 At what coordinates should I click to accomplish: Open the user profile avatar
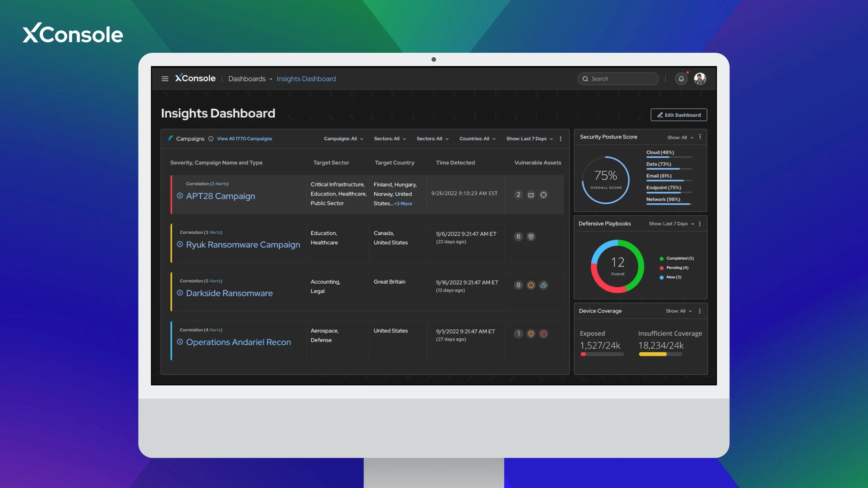pyautogui.click(x=700, y=79)
